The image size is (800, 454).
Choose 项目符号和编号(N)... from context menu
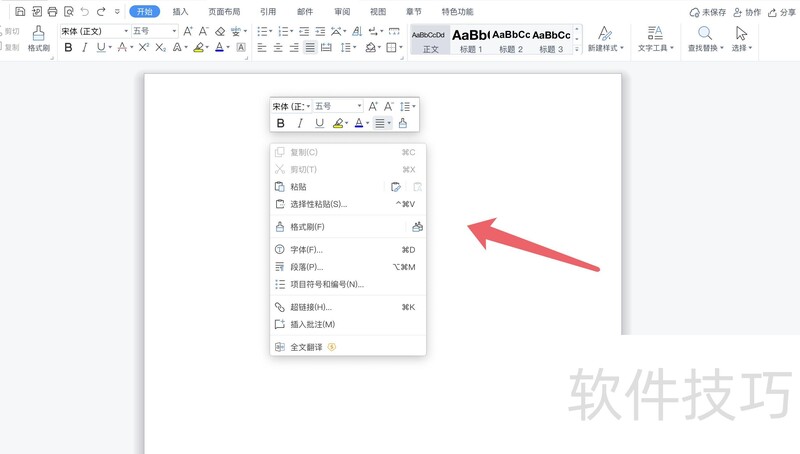(x=348, y=284)
